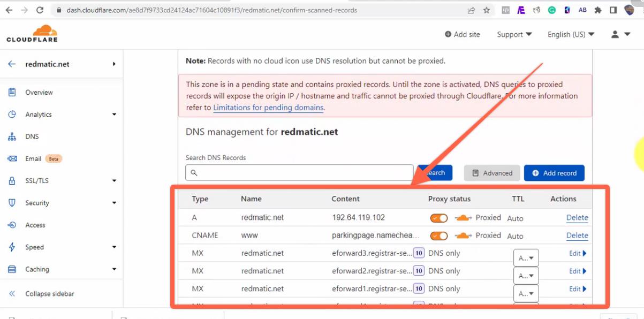Click the back arrow next to redmatic.net
This screenshot has width=644, height=319.
(x=12, y=64)
